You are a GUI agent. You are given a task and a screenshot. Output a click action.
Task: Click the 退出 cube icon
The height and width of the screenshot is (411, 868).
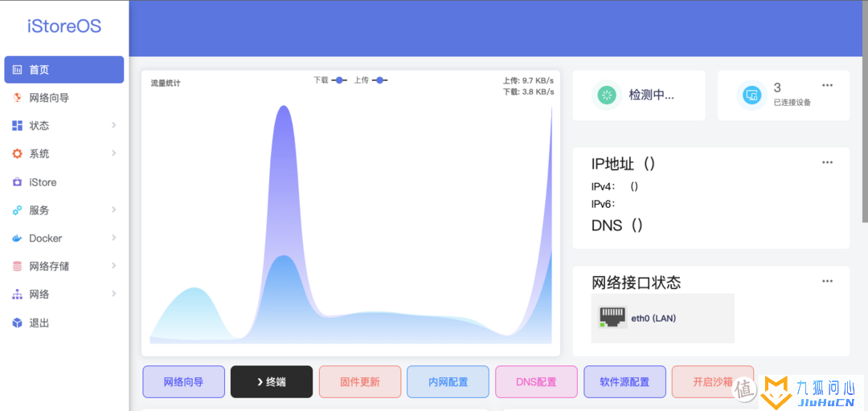tap(17, 323)
